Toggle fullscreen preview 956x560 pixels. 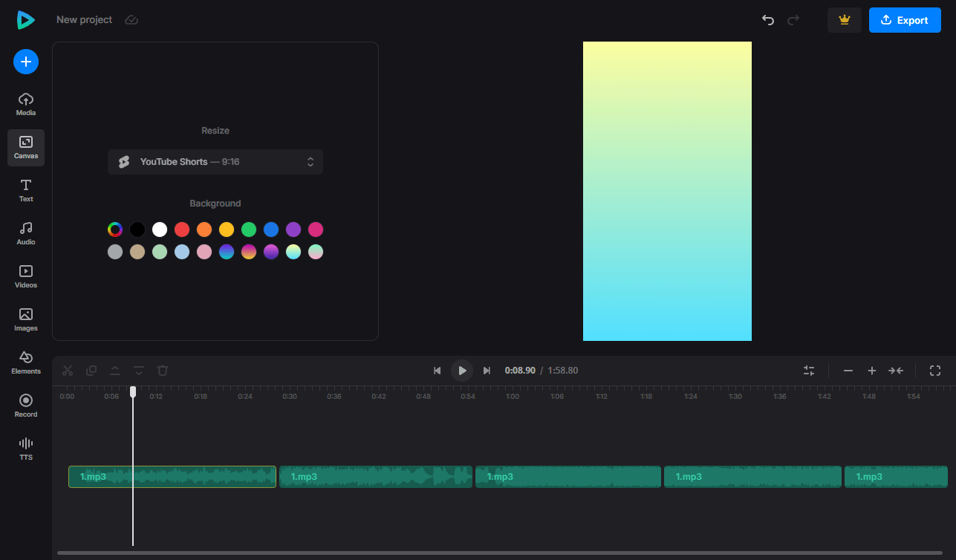pyautogui.click(x=935, y=370)
